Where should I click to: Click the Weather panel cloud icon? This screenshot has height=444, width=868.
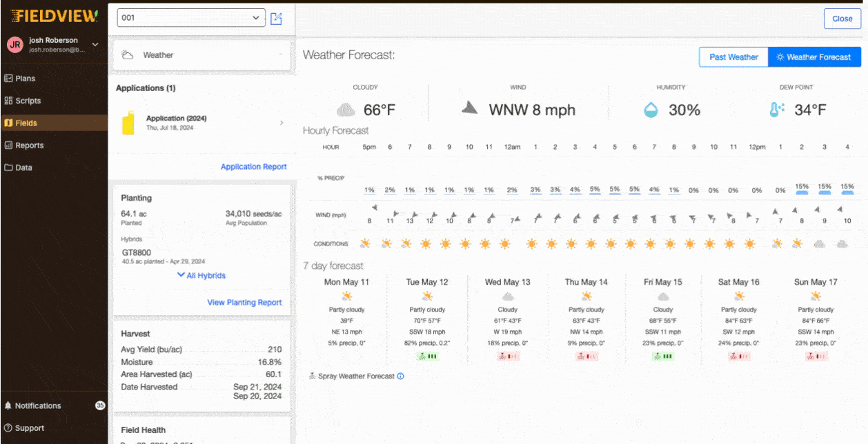128,55
